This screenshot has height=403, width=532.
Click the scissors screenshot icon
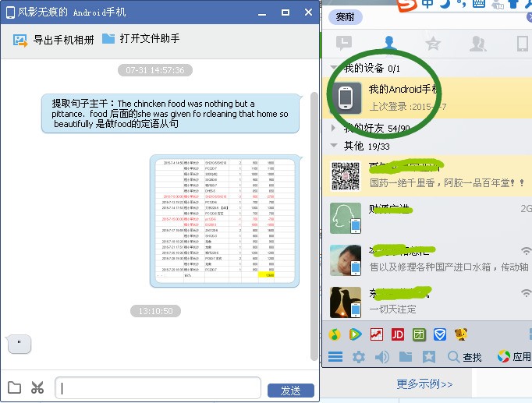point(37,387)
